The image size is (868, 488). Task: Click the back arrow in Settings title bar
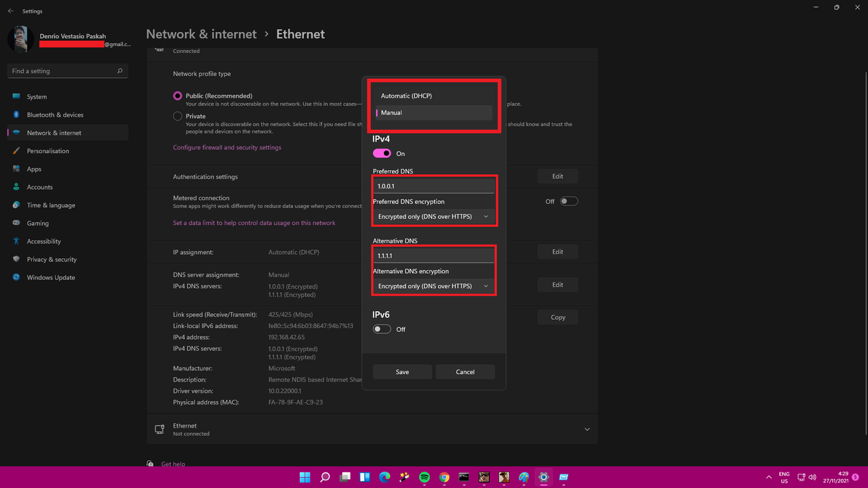[10, 12]
